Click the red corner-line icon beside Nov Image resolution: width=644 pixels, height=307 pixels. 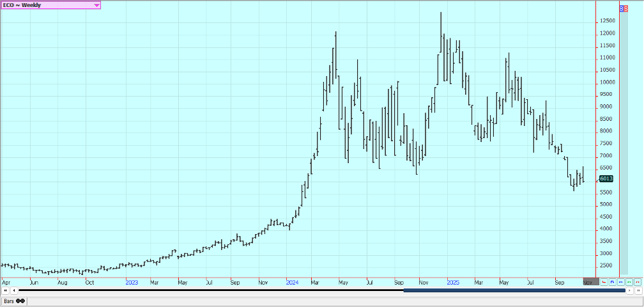(x=604, y=281)
